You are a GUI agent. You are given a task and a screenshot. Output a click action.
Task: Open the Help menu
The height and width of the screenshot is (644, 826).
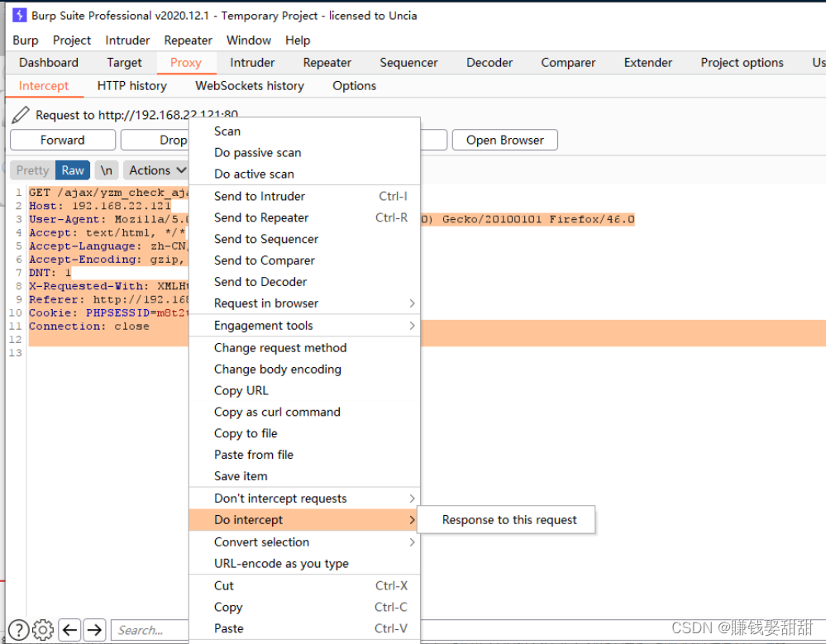pyautogui.click(x=298, y=40)
